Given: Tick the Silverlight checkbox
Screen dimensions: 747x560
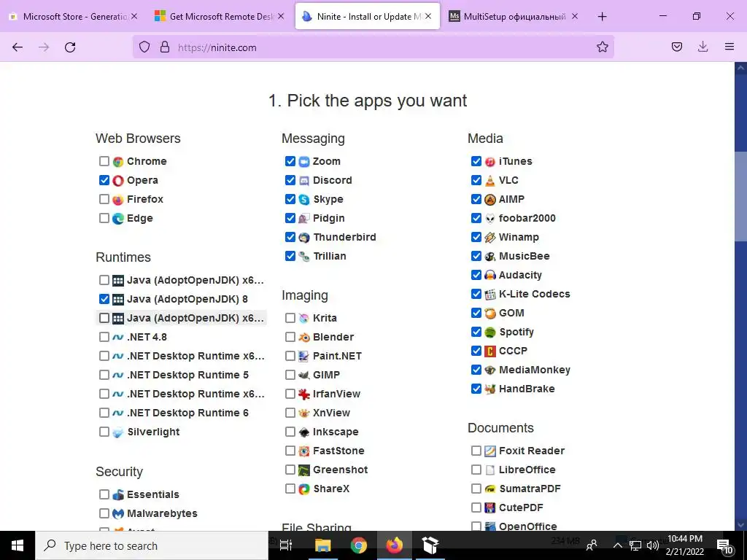Looking at the screenshot, I should coord(104,432).
